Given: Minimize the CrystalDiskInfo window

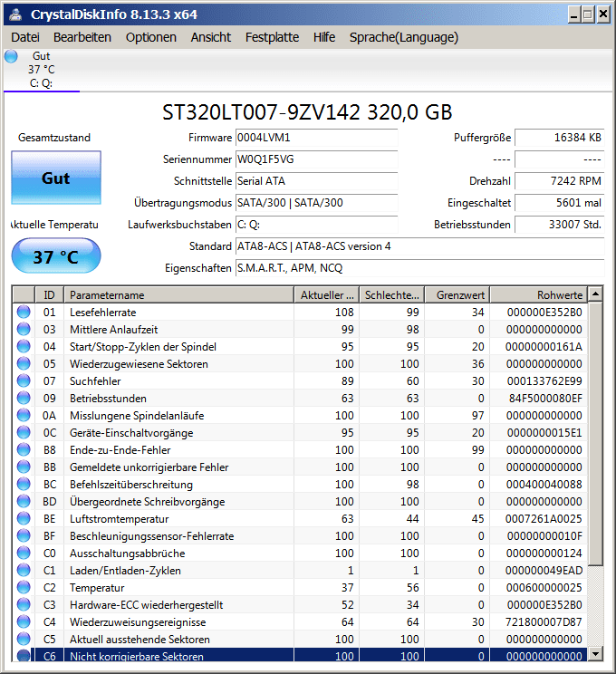Looking at the screenshot, I should [x=574, y=15].
